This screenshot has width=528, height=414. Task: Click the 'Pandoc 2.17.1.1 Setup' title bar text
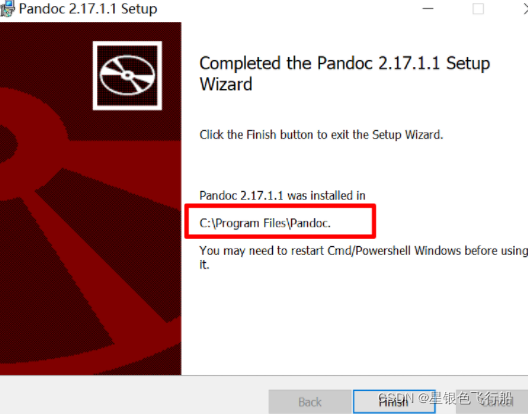click(x=88, y=9)
